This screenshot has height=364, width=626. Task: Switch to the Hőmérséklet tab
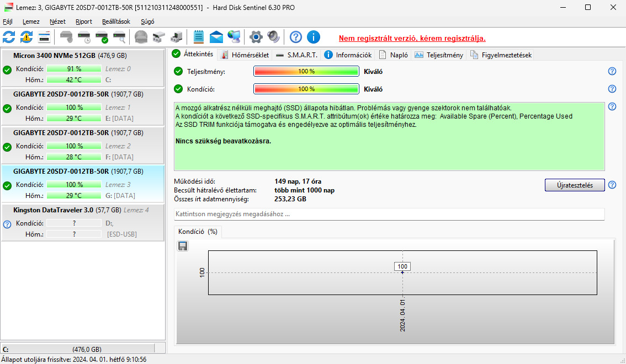coord(246,55)
